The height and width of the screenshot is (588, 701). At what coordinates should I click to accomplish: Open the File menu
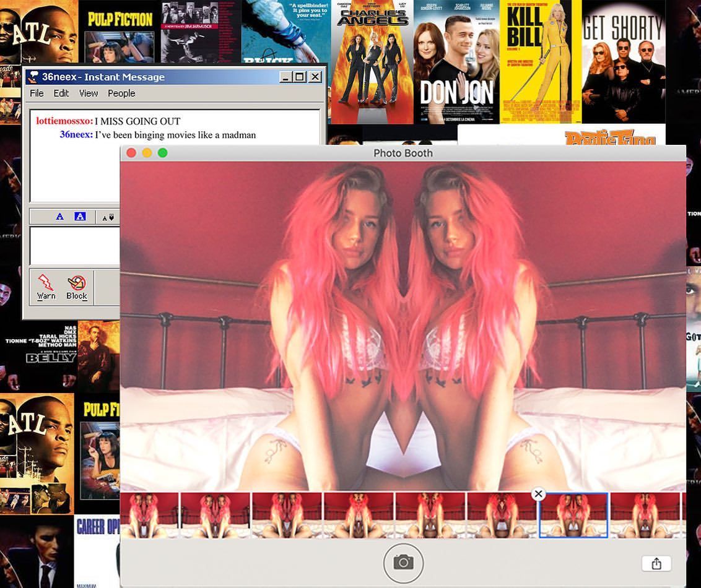click(x=37, y=93)
